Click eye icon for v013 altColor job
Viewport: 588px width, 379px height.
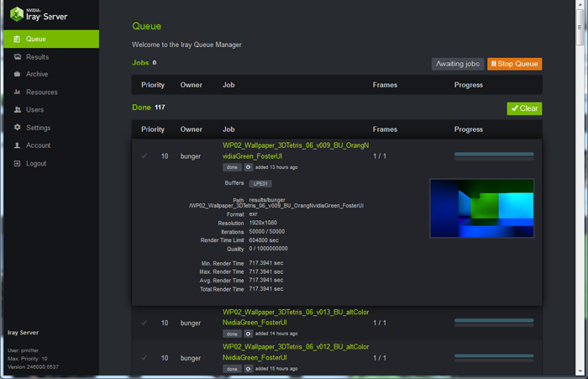point(249,334)
